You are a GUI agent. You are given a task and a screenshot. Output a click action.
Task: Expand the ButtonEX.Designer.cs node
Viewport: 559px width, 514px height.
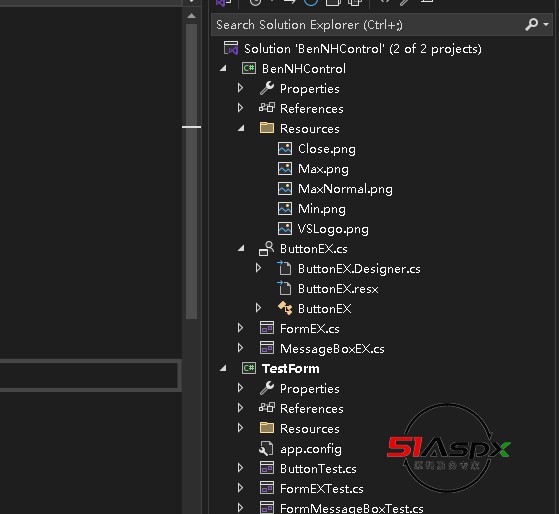258,268
